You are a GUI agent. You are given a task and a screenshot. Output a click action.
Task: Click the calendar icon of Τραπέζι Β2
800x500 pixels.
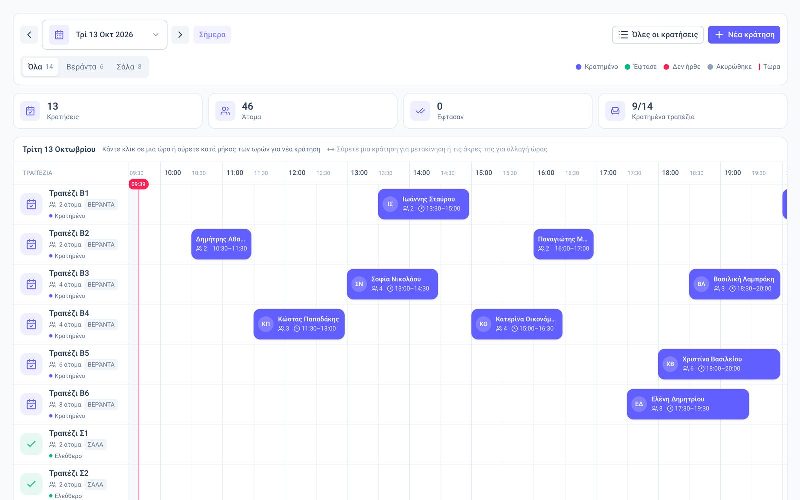(31, 244)
